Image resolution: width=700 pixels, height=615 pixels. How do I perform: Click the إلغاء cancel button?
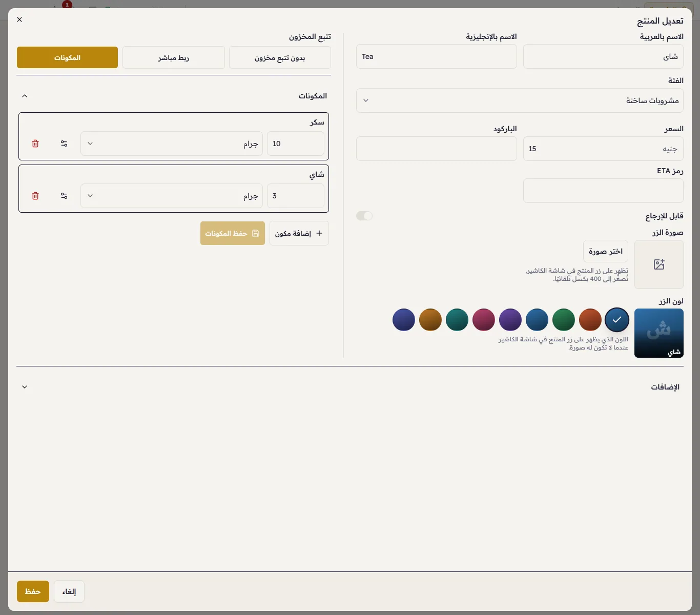coord(69,591)
